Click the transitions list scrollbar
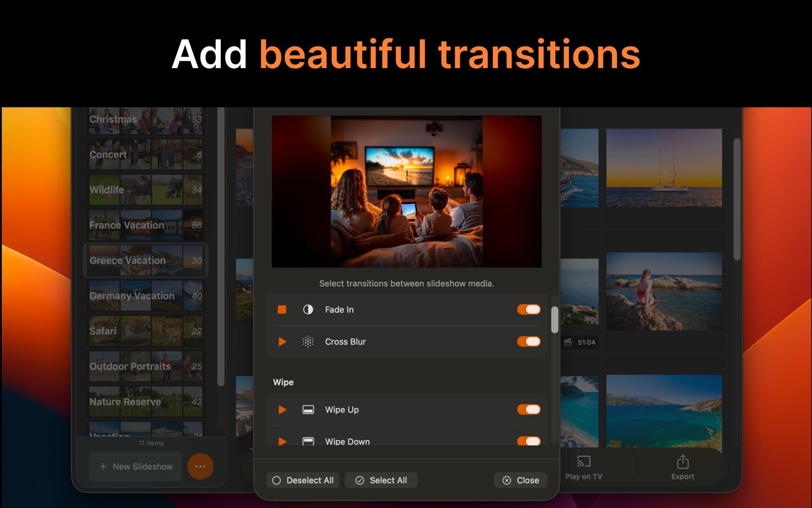Viewport: 812px width, 508px height. pos(555,320)
